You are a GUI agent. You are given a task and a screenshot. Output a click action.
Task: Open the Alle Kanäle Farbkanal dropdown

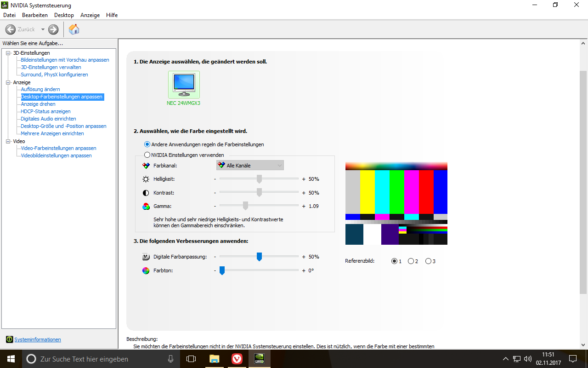tap(250, 165)
